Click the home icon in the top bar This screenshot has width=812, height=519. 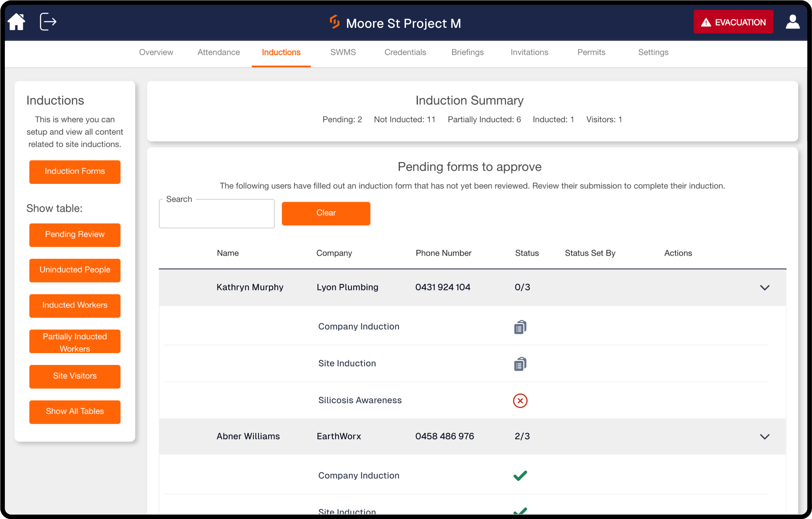tap(16, 22)
